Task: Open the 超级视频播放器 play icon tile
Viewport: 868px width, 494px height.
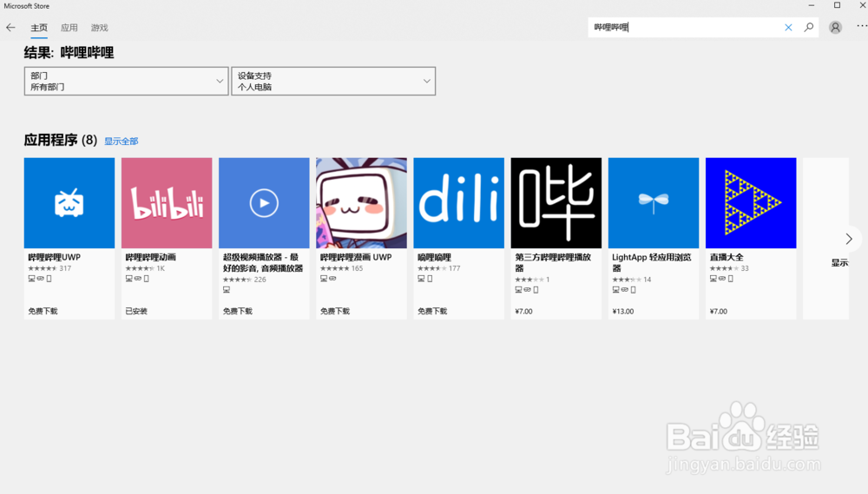Action: (x=264, y=202)
